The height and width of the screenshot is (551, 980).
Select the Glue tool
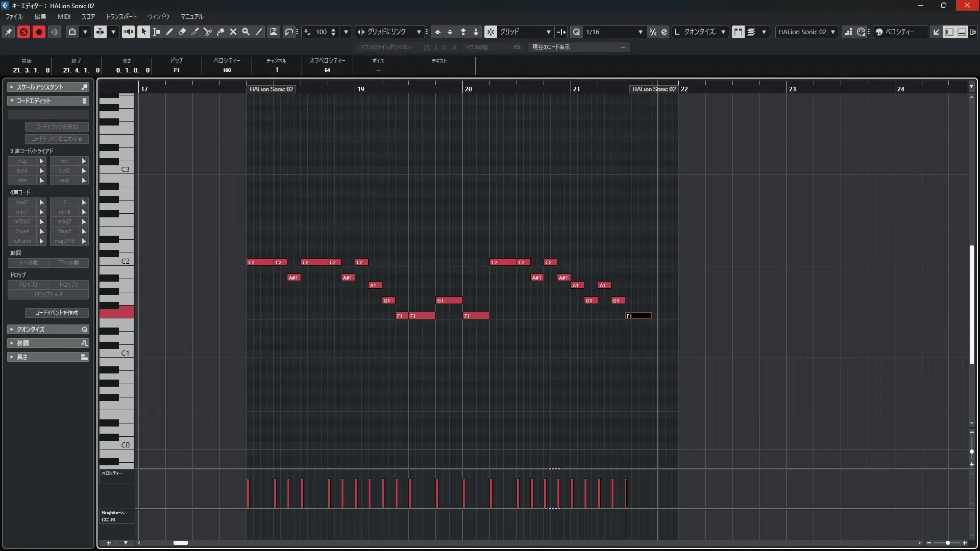click(x=220, y=32)
